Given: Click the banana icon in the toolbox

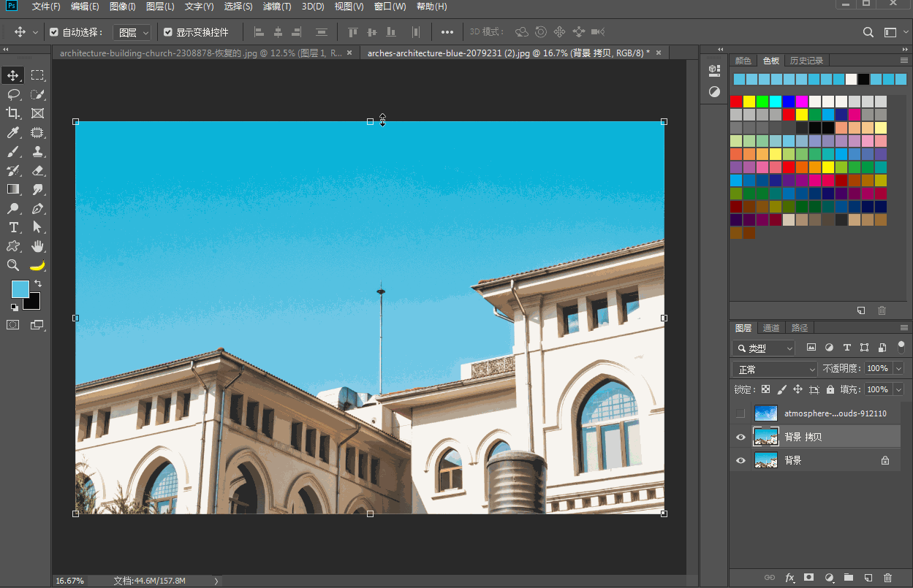Looking at the screenshot, I should (x=37, y=265).
